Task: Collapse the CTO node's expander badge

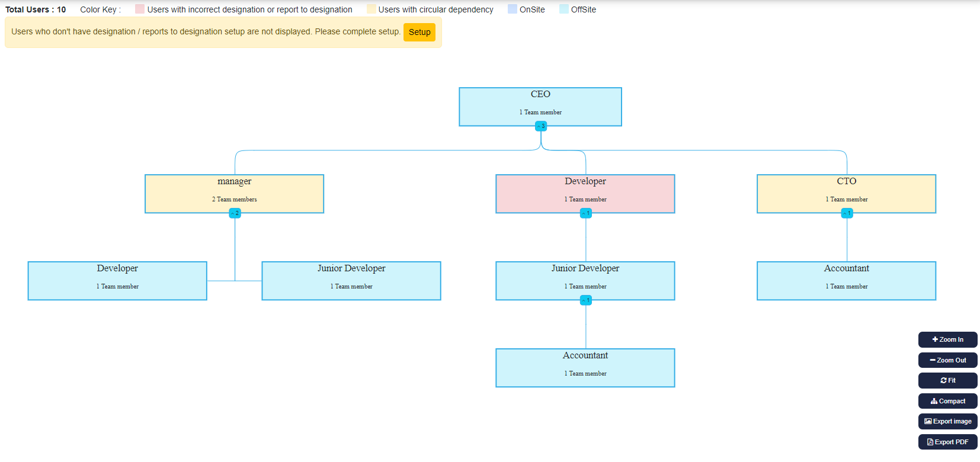Action: [847, 213]
